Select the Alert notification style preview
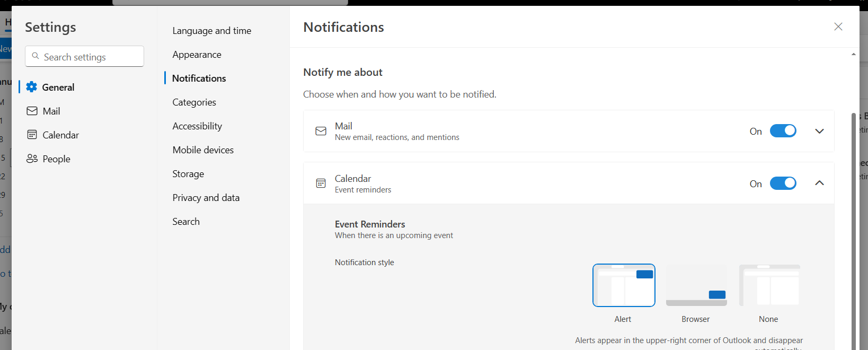The image size is (868, 350). click(624, 285)
